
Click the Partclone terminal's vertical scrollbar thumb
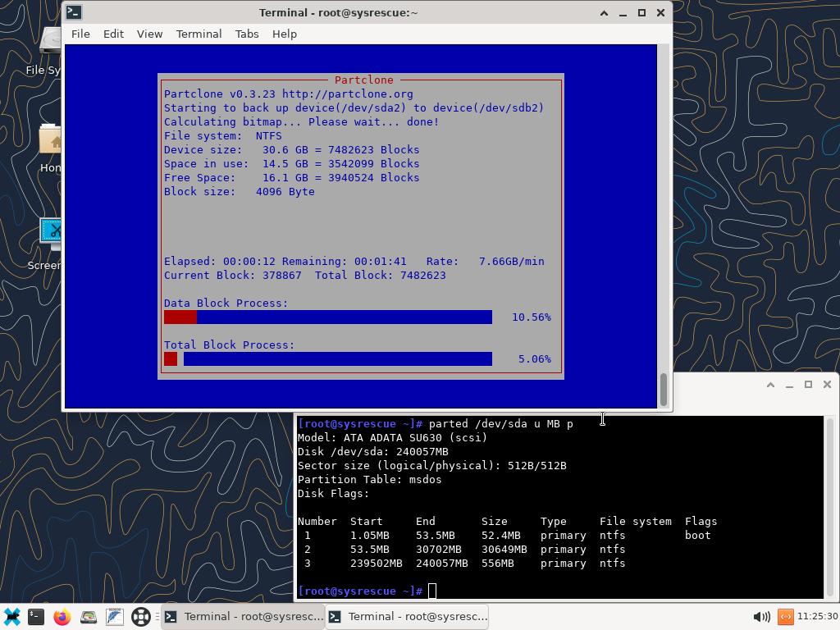pyautogui.click(x=664, y=389)
